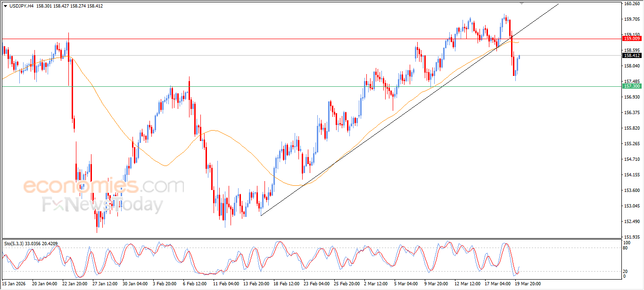Select the green 157.300 price label
Viewport: 644px width, 290px height.
(x=632, y=86)
